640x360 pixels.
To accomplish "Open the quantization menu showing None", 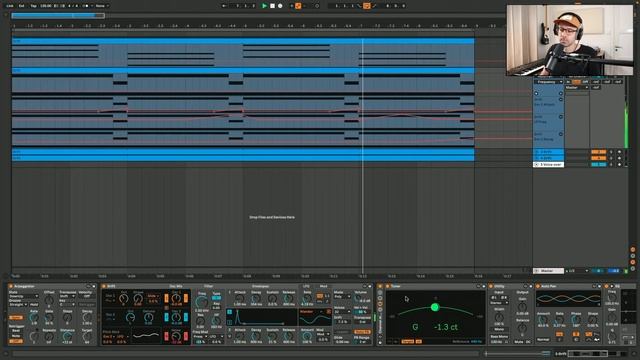I will point(102,6).
